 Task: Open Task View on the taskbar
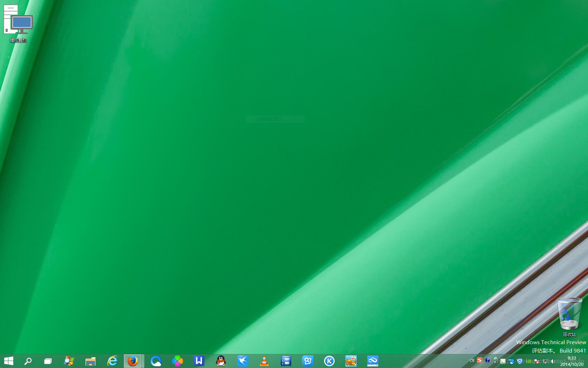click(x=48, y=361)
